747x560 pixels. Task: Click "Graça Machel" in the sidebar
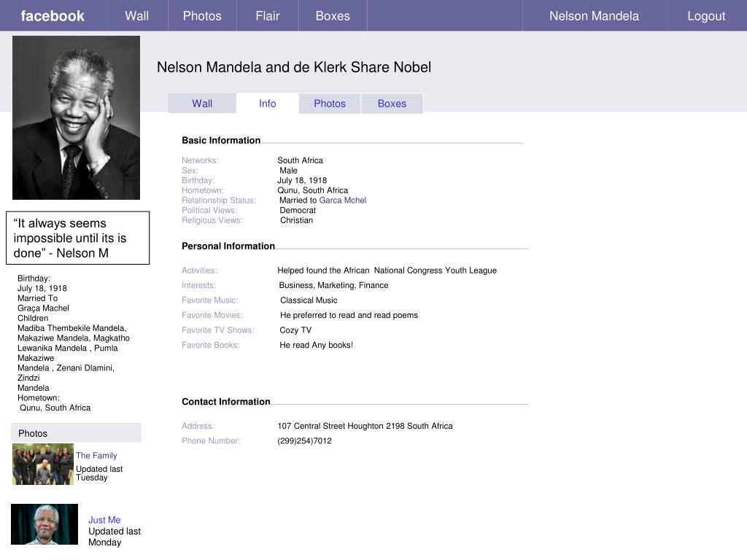click(43, 308)
